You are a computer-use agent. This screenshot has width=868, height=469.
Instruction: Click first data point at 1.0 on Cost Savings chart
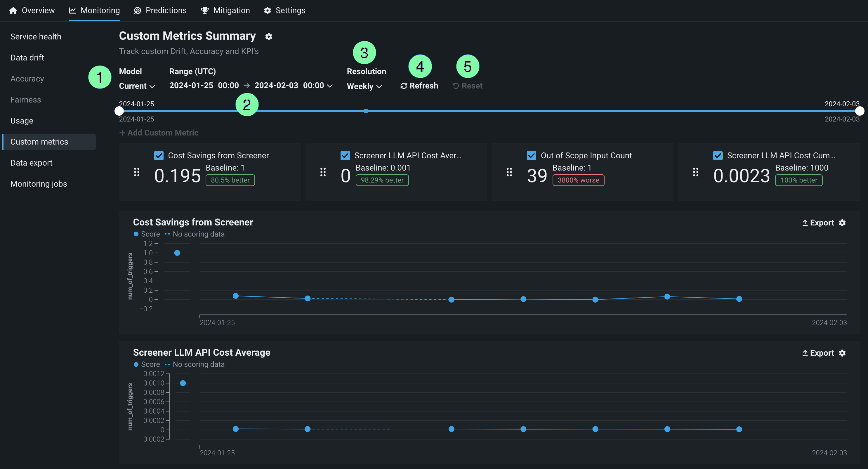tap(177, 253)
